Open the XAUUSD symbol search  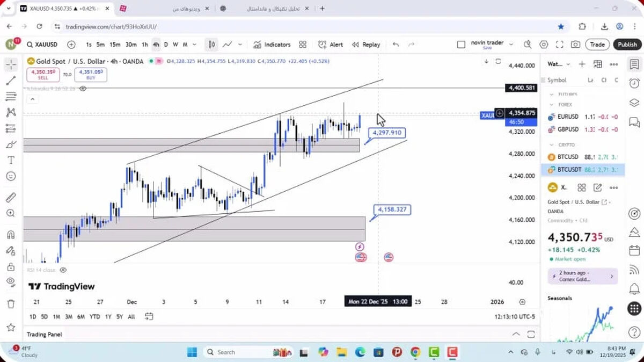click(42, 45)
